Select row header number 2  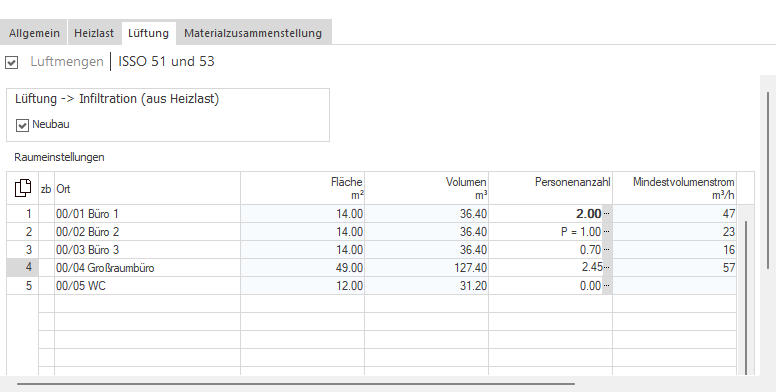coord(23,232)
